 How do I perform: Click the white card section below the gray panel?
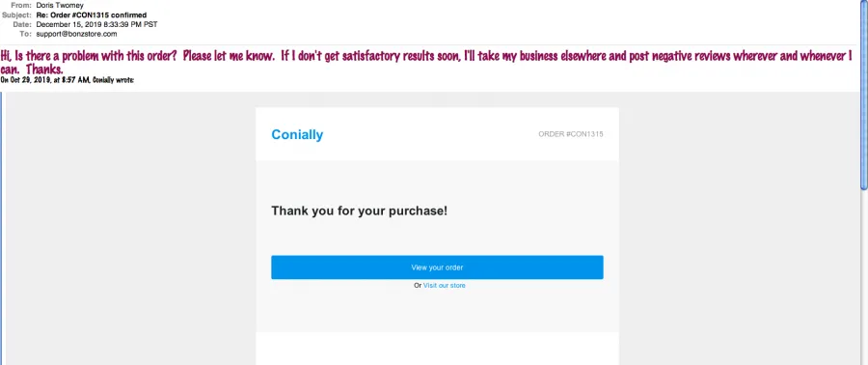click(x=437, y=349)
